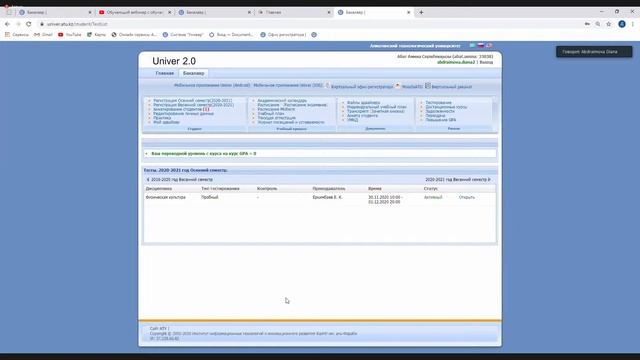
Task: Open Регистрация Весенний семестр (2020-2021)
Action: [193, 105]
